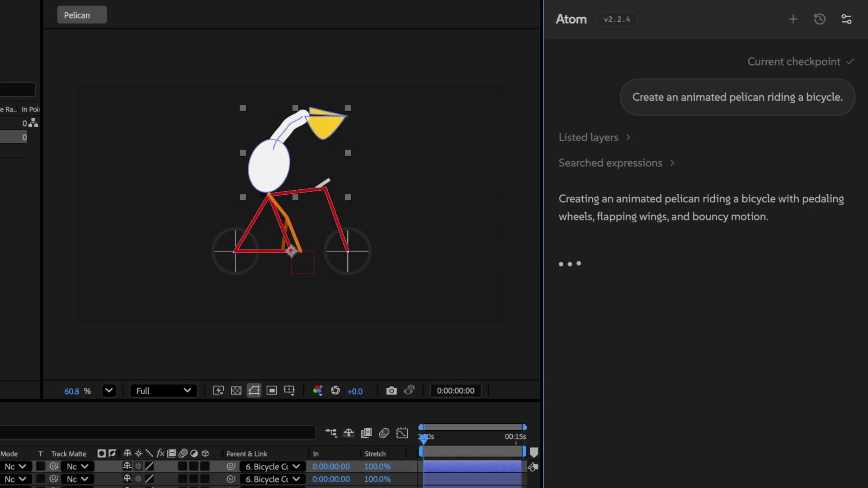Toggle shy layers hide icon
Image resolution: width=868 pixels, height=488 pixels.
click(x=349, y=433)
